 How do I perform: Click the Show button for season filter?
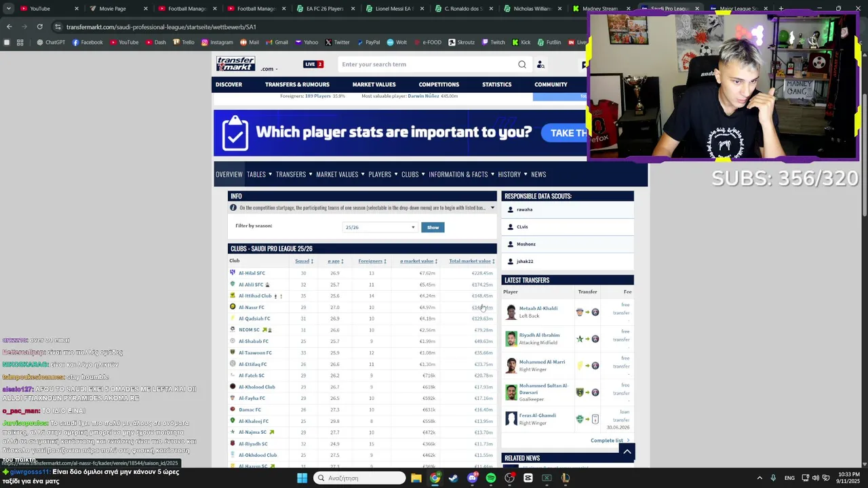coord(433,227)
